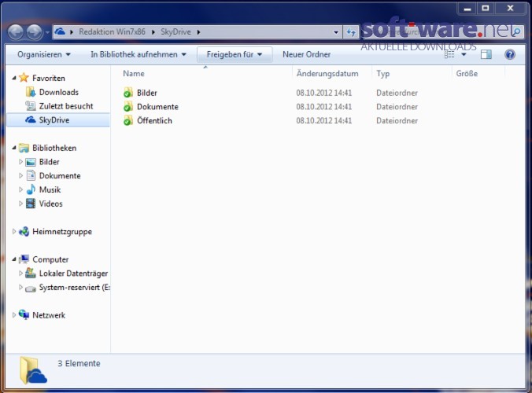Click the Öffentlich folder name

point(154,120)
